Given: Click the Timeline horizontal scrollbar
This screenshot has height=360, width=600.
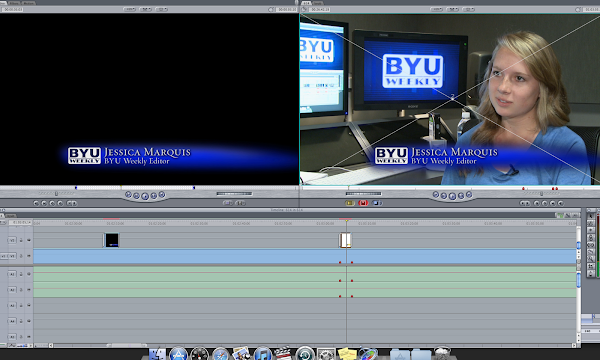Looking at the screenshot, I should click(x=126, y=345).
